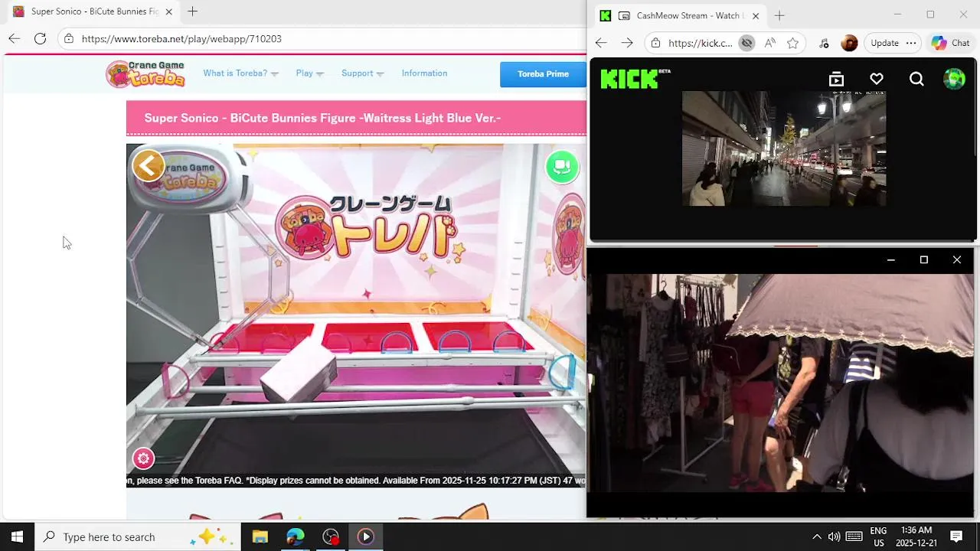Image resolution: width=980 pixels, height=551 pixels.
Task: Click the Super Sonico prize title banner
Action: coord(356,118)
